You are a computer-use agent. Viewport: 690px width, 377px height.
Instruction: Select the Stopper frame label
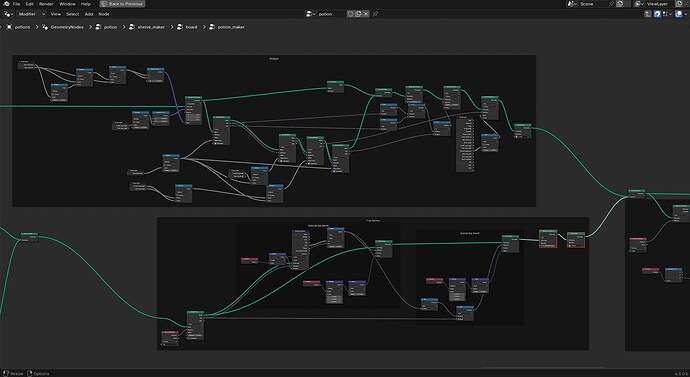tap(274, 59)
